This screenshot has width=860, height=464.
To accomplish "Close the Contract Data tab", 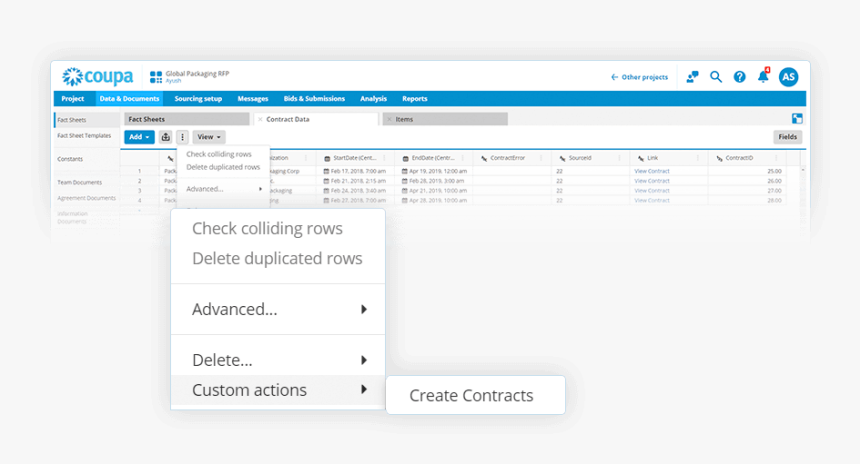I will (x=260, y=119).
